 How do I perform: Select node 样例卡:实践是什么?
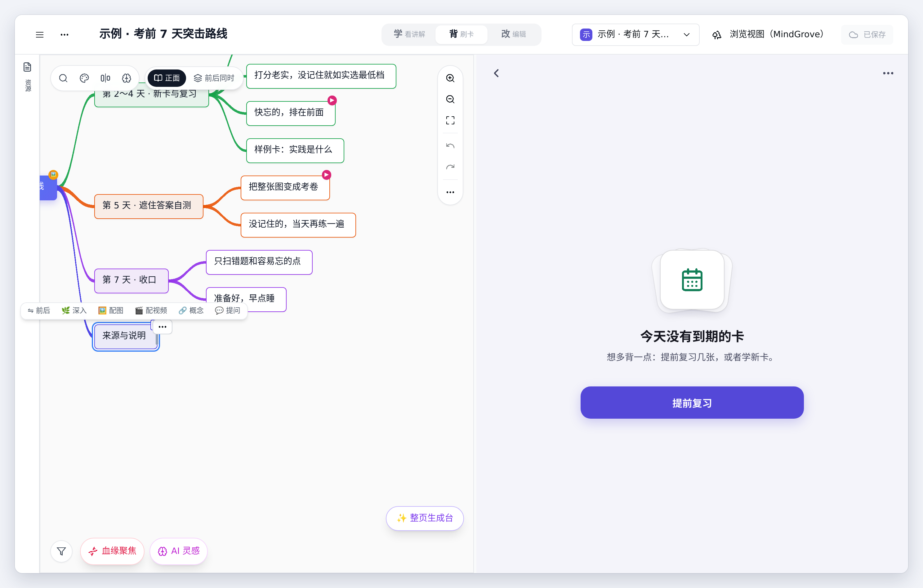click(295, 151)
